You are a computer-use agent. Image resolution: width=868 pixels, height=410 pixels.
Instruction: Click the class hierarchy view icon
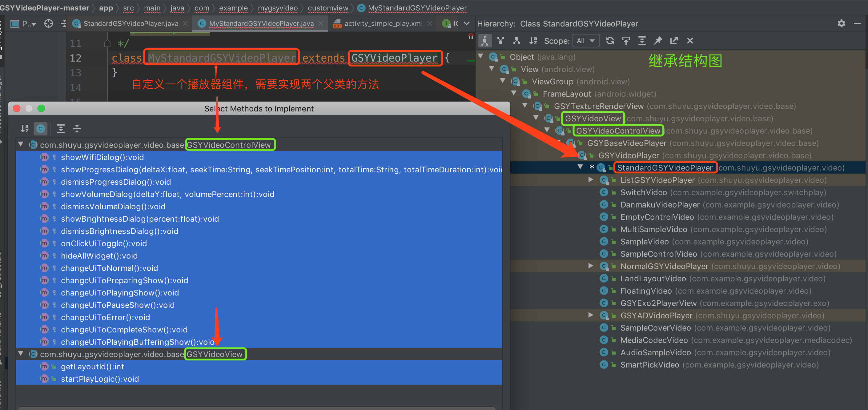(x=484, y=41)
